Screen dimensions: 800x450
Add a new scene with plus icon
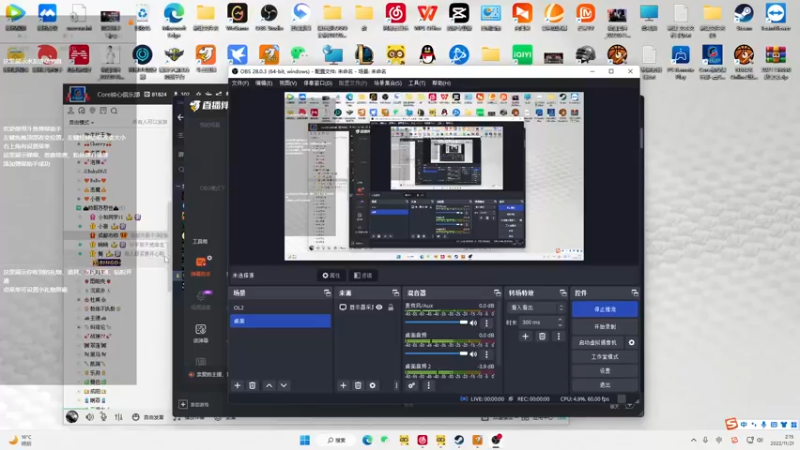click(237, 385)
